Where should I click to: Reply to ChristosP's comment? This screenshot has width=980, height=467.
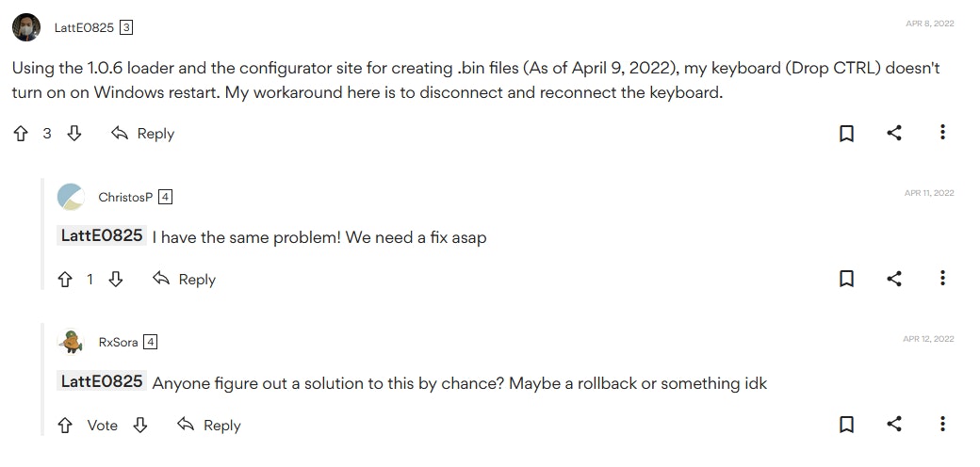pos(185,280)
